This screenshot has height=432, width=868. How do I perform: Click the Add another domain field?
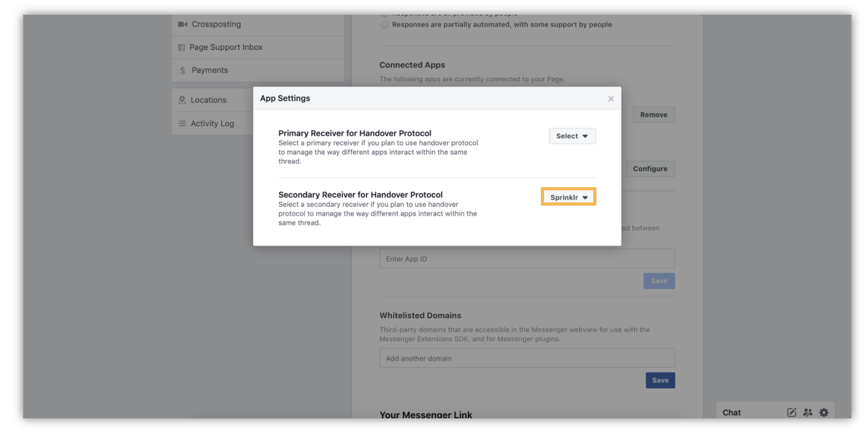pos(527,358)
